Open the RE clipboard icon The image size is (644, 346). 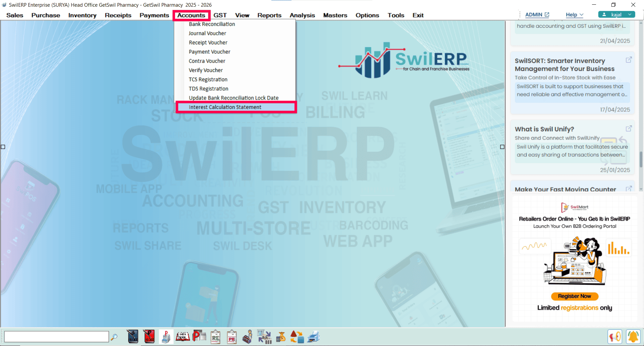(x=215, y=337)
